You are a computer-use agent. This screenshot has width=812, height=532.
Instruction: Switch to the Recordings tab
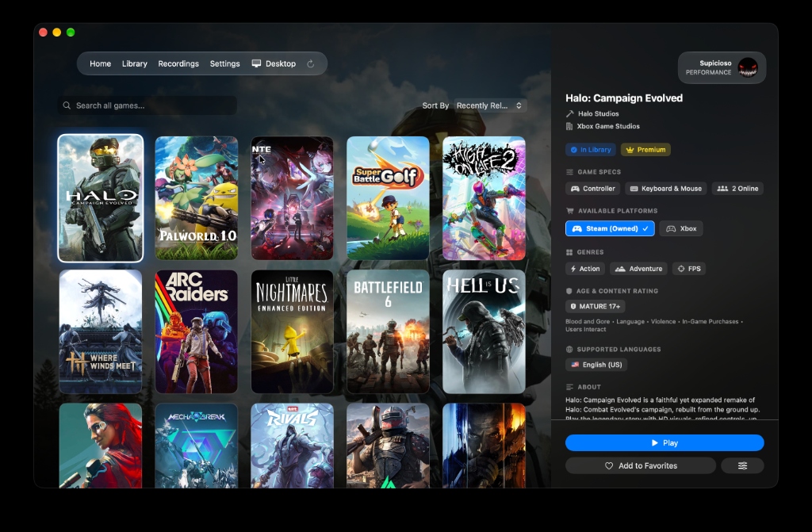click(178, 63)
